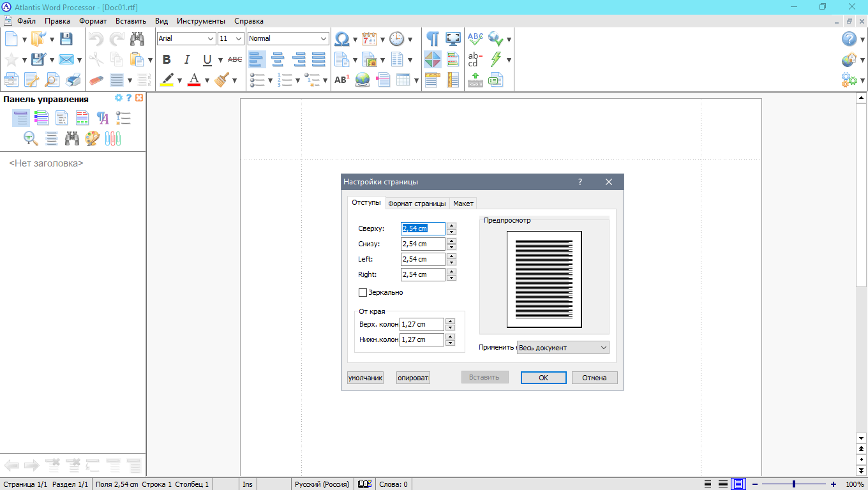Expand the Insert table dropdown arrow
The width and height of the screenshot is (868, 490).
point(416,80)
